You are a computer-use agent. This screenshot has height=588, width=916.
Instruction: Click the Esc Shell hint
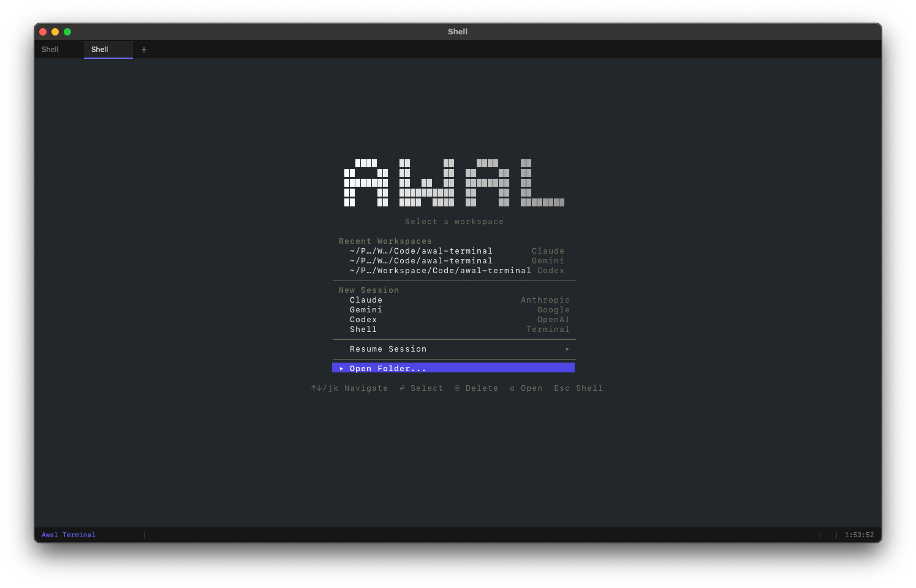coord(578,388)
